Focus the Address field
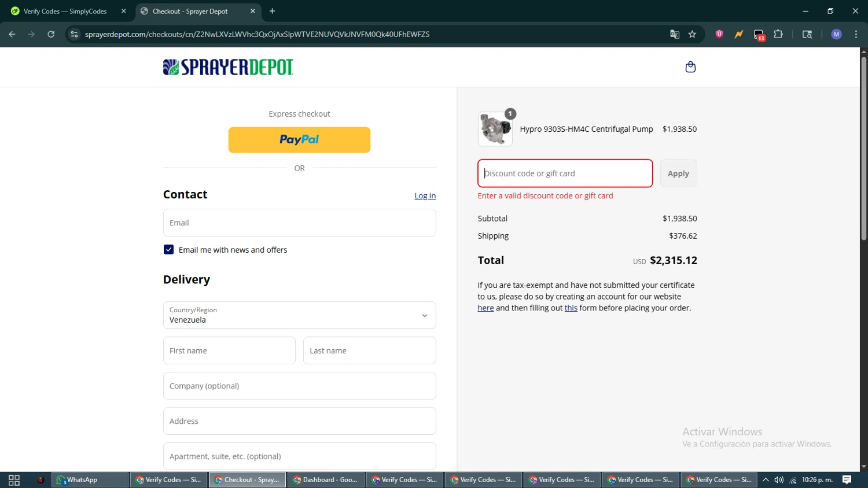Viewport: 868px width, 488px height. click(299, 421)
